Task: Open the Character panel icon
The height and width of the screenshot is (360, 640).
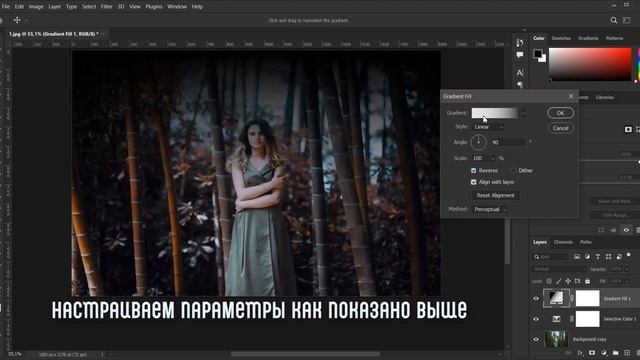Action: pyautogui.click(x=520, y=73)
